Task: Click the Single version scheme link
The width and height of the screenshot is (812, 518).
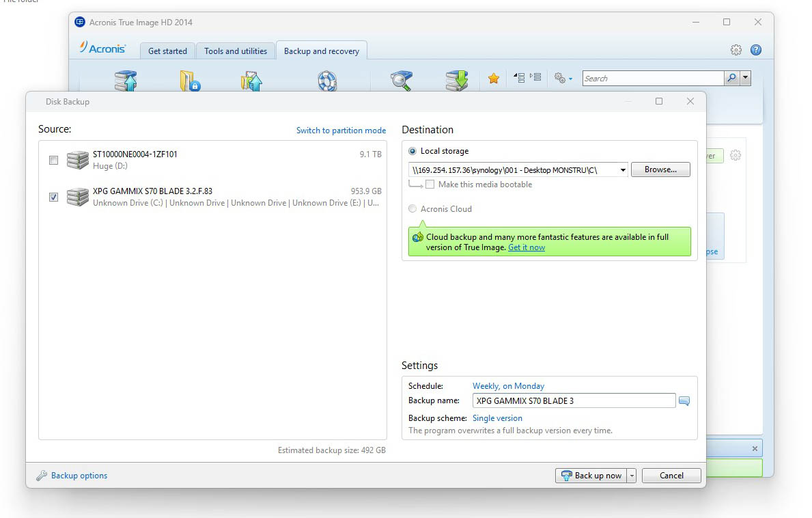Action: tap(497, 418)
